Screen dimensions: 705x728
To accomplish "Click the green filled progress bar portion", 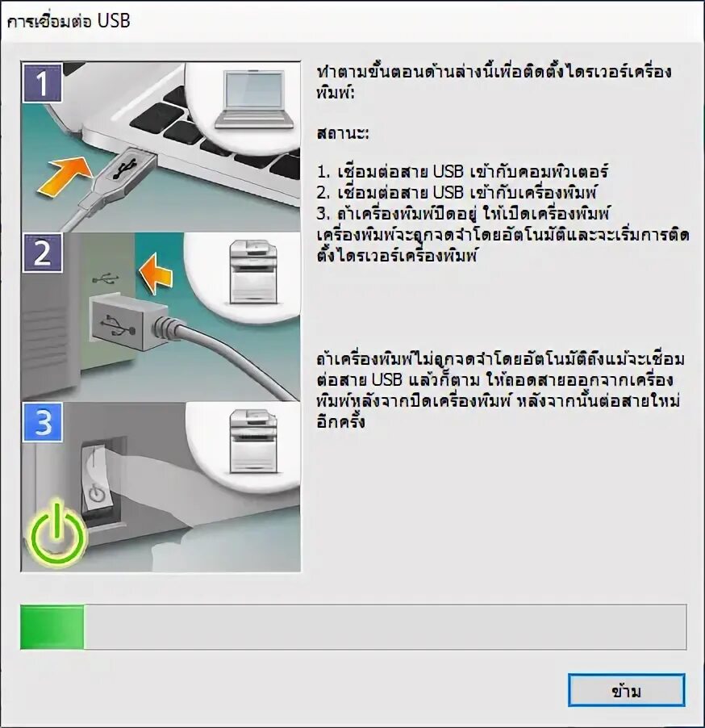I will click(52, 627).
